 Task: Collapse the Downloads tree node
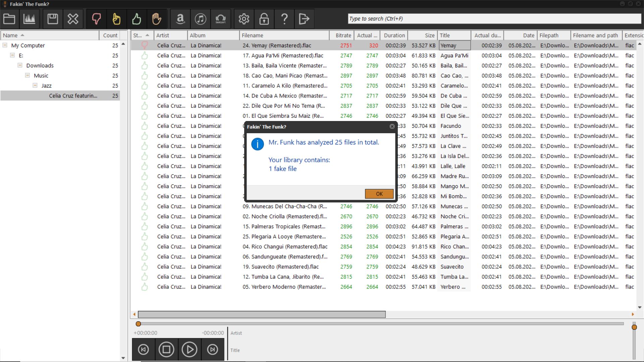coord(20,65)
